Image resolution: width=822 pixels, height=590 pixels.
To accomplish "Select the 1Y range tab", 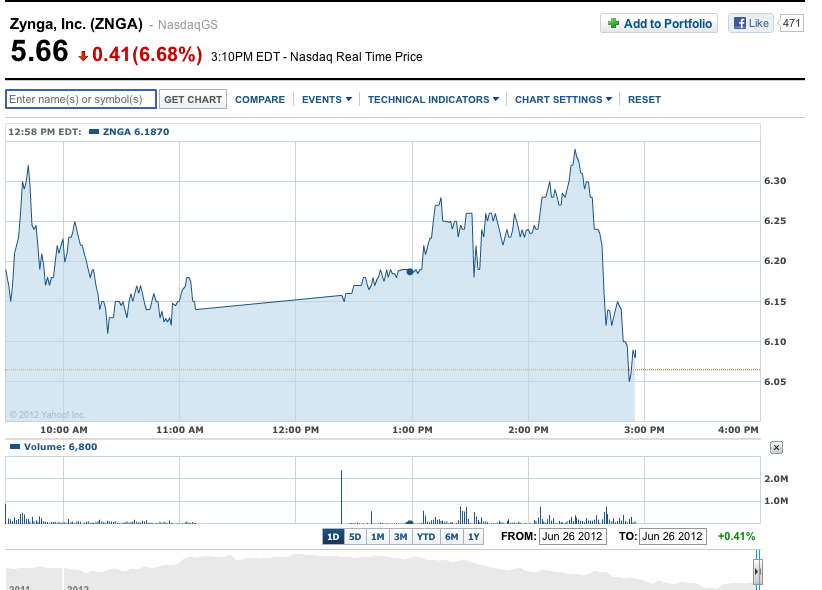I will click(x=473, y=537).
